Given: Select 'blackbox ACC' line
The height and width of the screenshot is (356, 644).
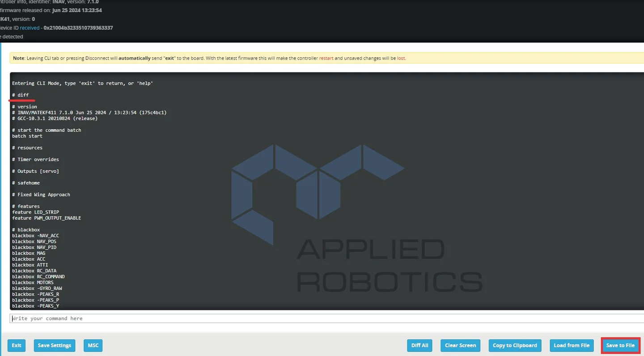Looking at the screenshot, I should coord(29,259).
